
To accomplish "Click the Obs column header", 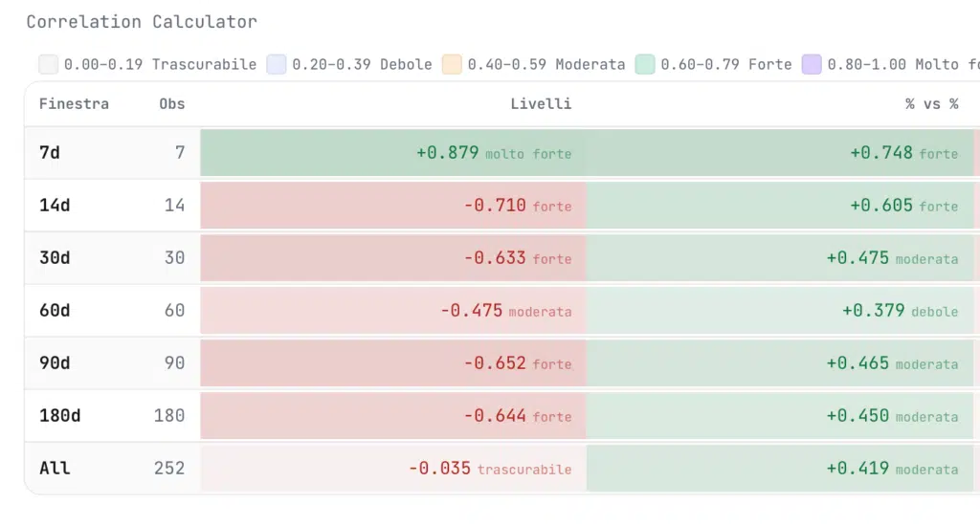I will 172,103.
